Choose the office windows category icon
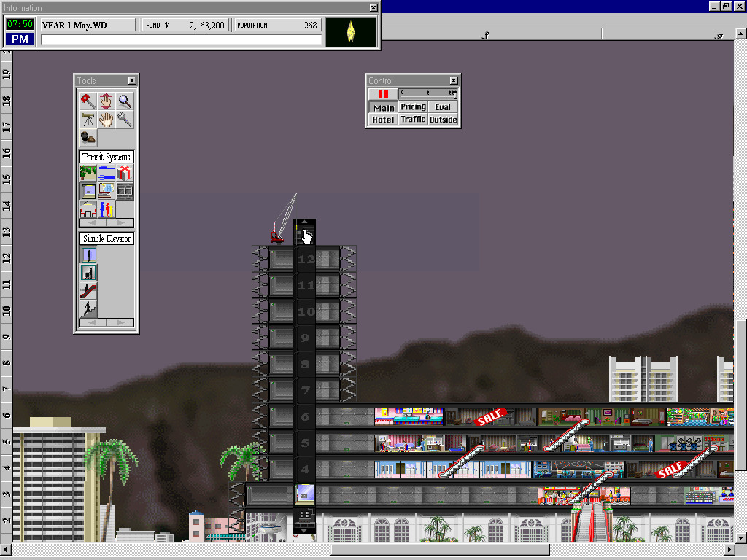 pos(124,191)
